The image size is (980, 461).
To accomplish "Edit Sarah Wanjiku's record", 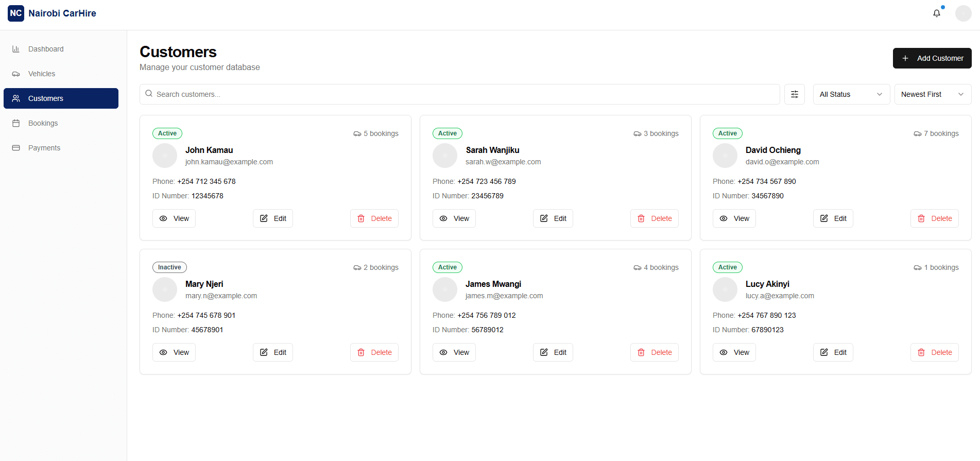I will (x=553, y=218).
